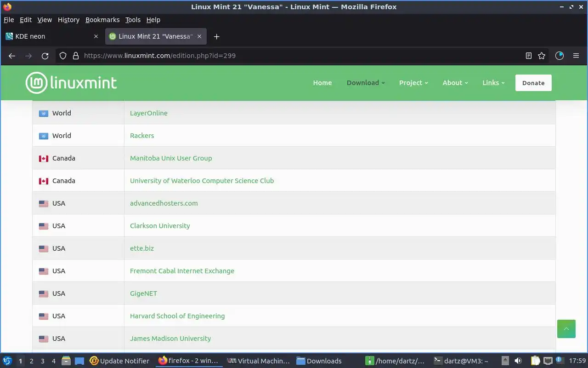Click the scroll-to-top green arrow button
The image size is (588, 368).
point(566,329)
